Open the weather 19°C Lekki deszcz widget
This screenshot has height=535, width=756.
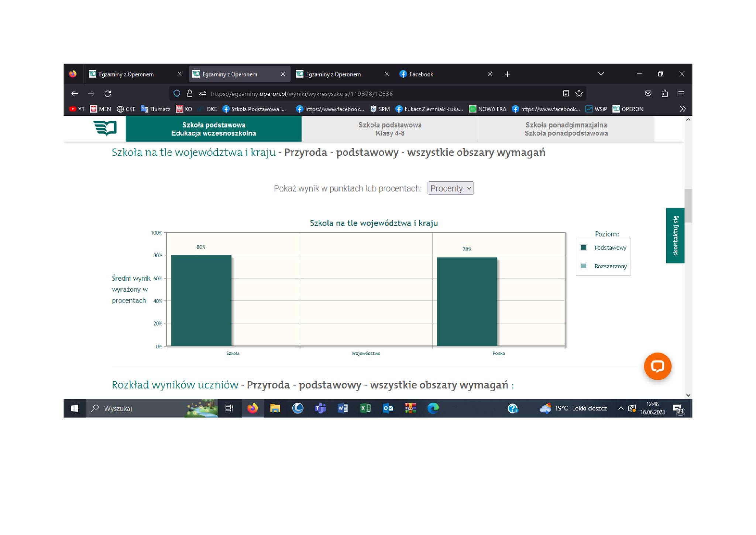pos(573,408)
